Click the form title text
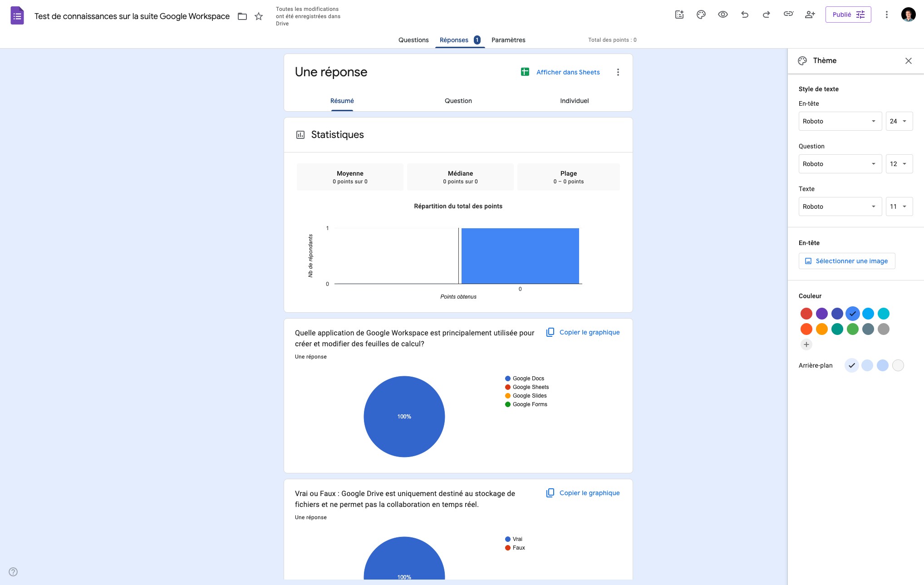 pyautogui.click(x=132, y=16)
